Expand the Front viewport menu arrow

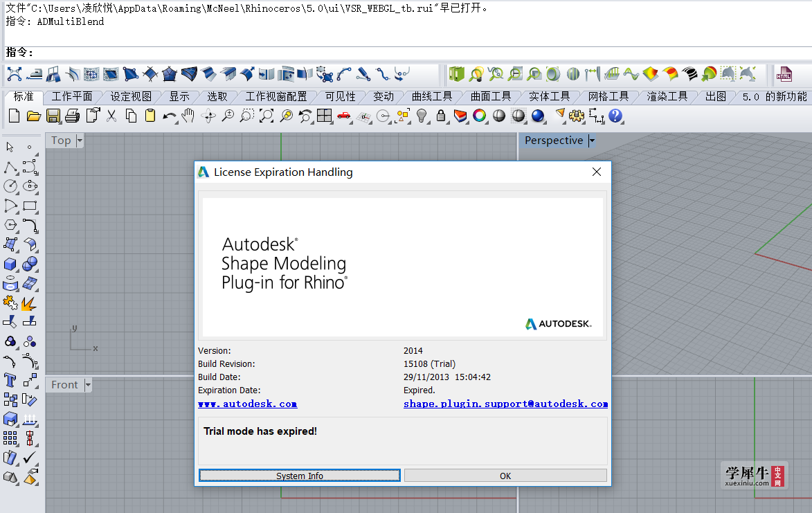coord(87,385)
